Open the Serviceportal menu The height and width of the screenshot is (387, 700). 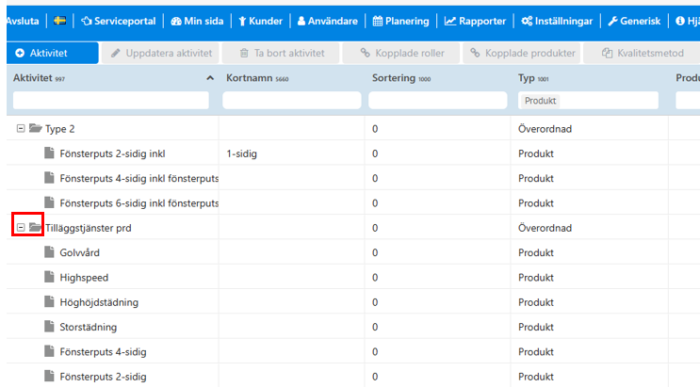point(118,21)
